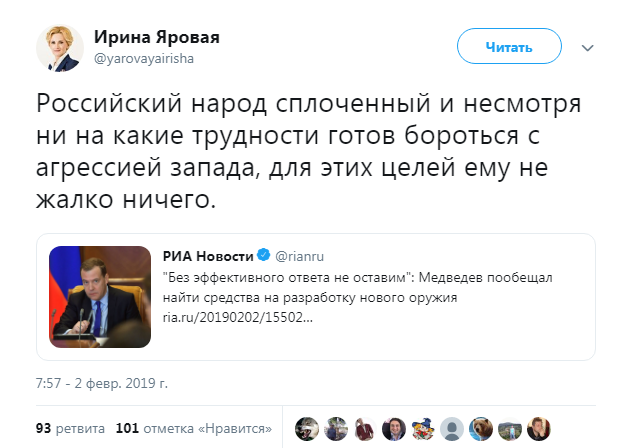Click the tweet author's profile avatar

coord(60,48)
